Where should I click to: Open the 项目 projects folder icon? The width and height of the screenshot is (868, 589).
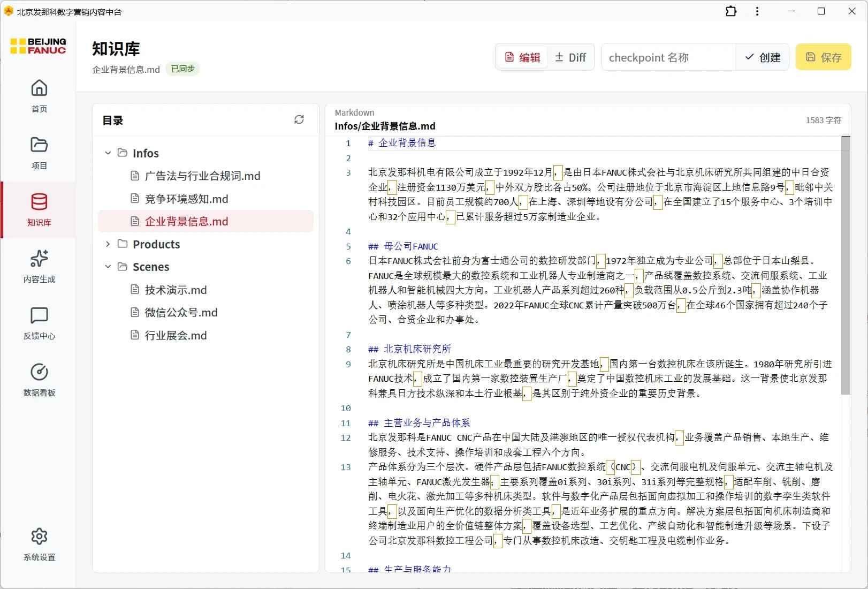tap(39, 145)
